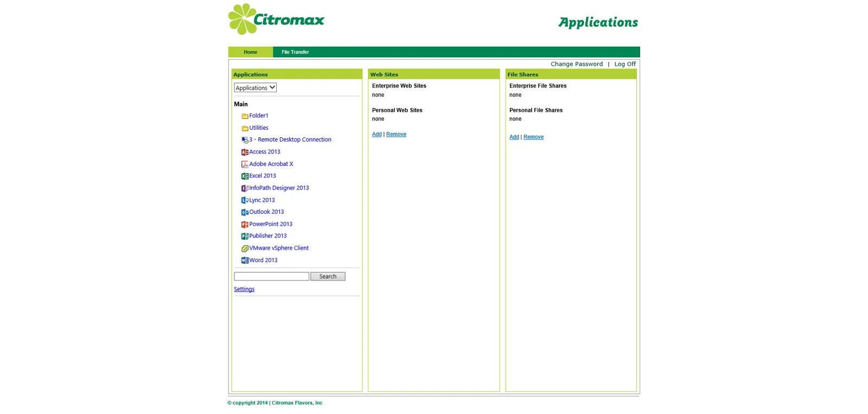Click the Search button
Viewport: 868px width, 414px height.
[x=328, y=277]
